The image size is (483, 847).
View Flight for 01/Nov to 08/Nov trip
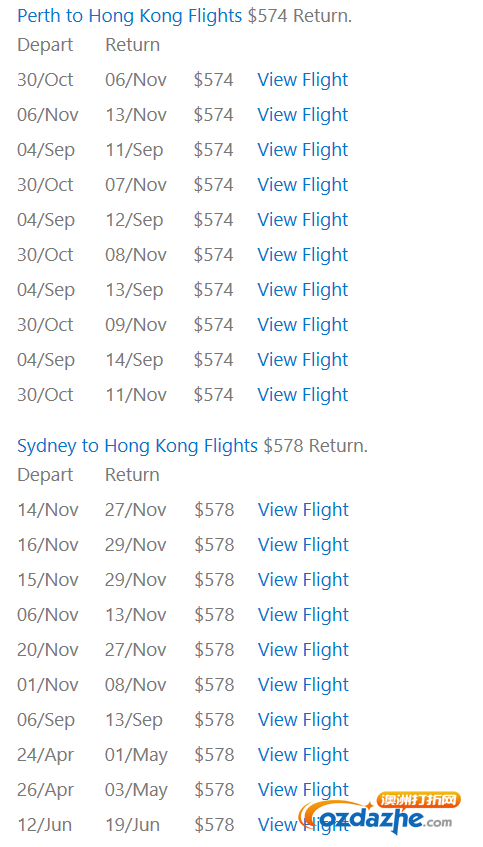pos(303,685)
